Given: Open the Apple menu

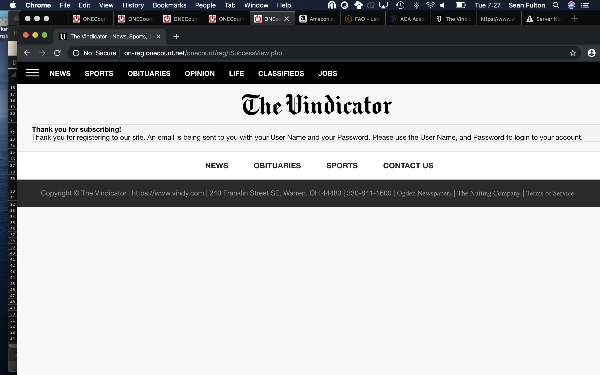Looking at the screenshot, I should click(13, 5).
